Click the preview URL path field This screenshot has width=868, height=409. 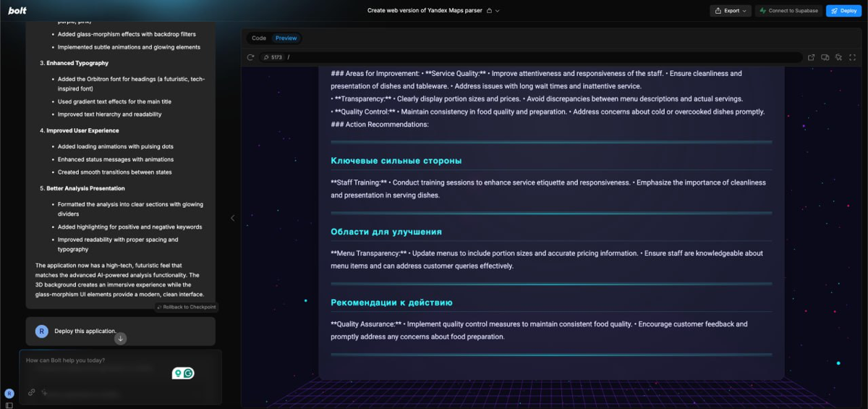[542, 57]
